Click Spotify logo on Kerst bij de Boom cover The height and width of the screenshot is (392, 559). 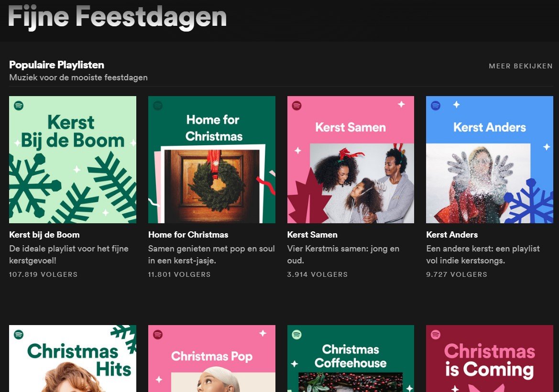click(x=19, y=106)
